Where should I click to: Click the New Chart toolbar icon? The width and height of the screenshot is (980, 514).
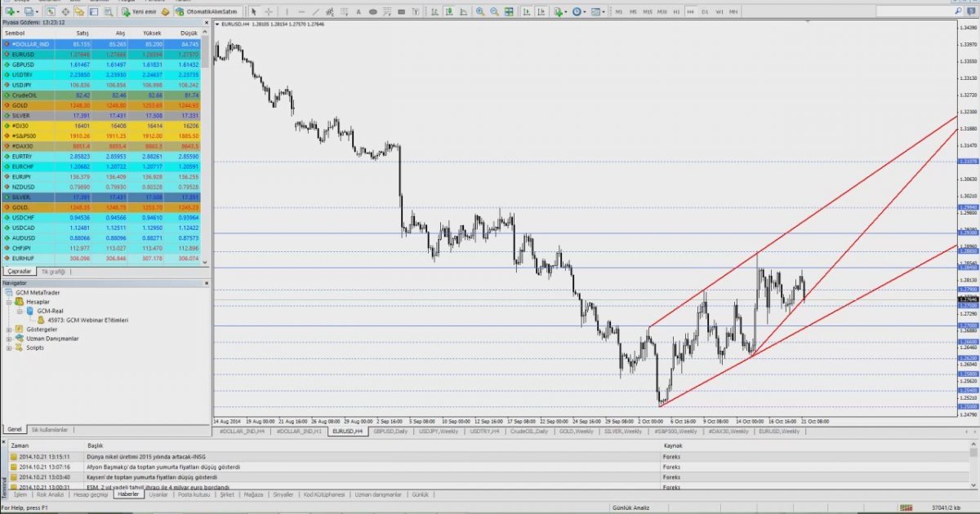point(9,12)
